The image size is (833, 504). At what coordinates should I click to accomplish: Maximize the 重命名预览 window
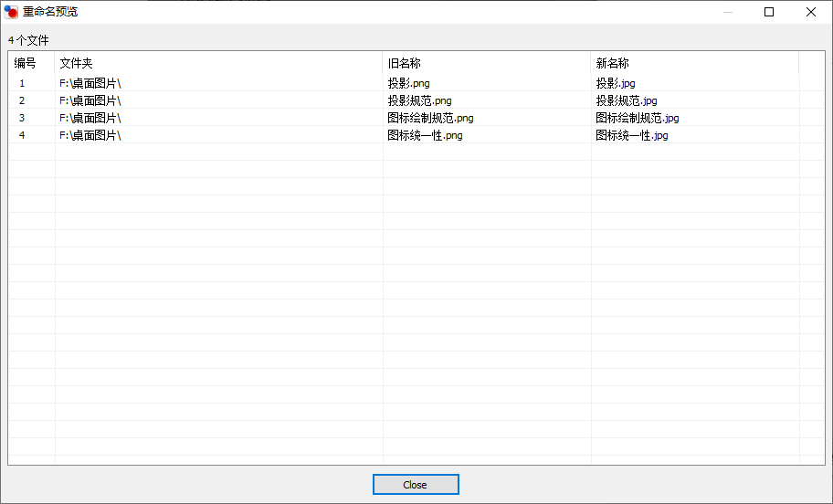[769, 12]
